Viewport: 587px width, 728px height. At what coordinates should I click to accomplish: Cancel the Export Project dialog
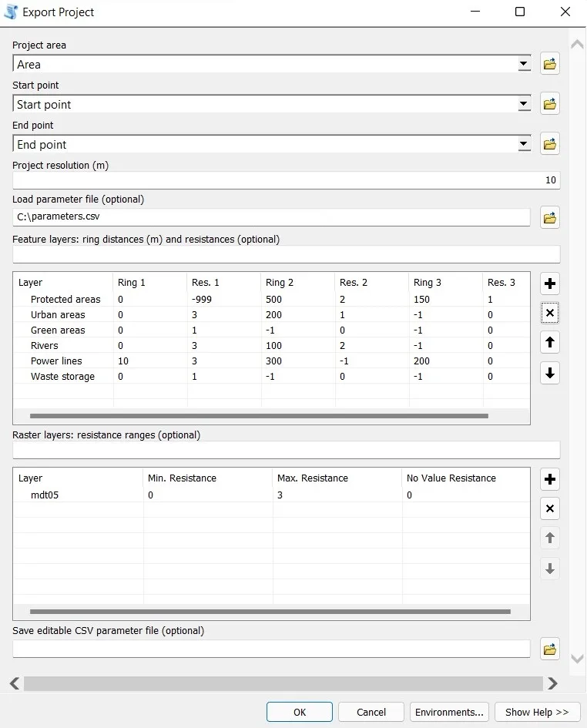coord(371,712)
